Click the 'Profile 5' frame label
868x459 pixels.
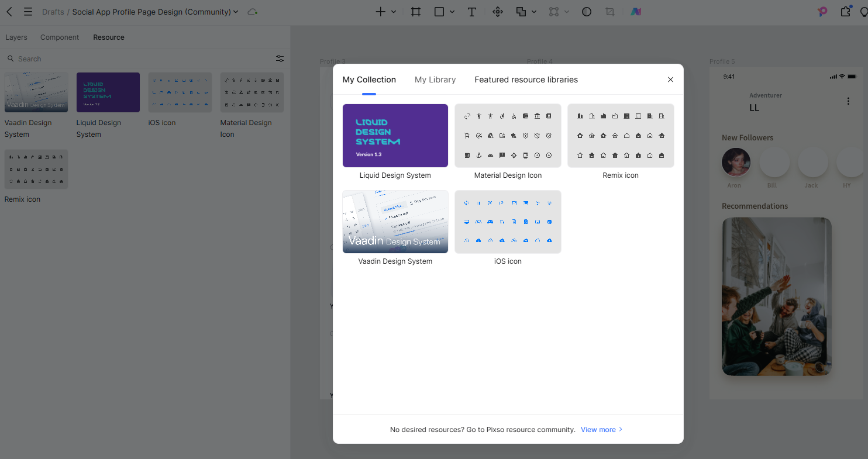click(722, 61)
